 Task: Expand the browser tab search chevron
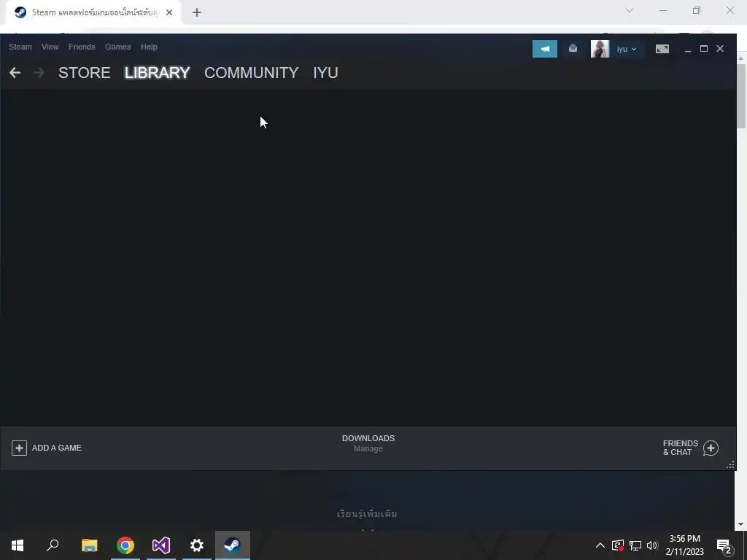point(630,10)
